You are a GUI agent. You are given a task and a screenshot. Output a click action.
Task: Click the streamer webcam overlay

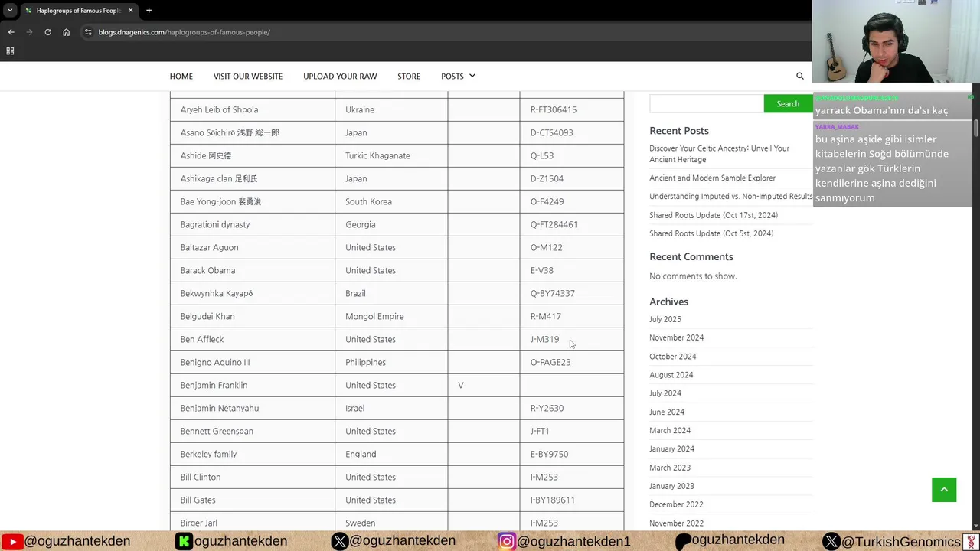coord(896,41)
